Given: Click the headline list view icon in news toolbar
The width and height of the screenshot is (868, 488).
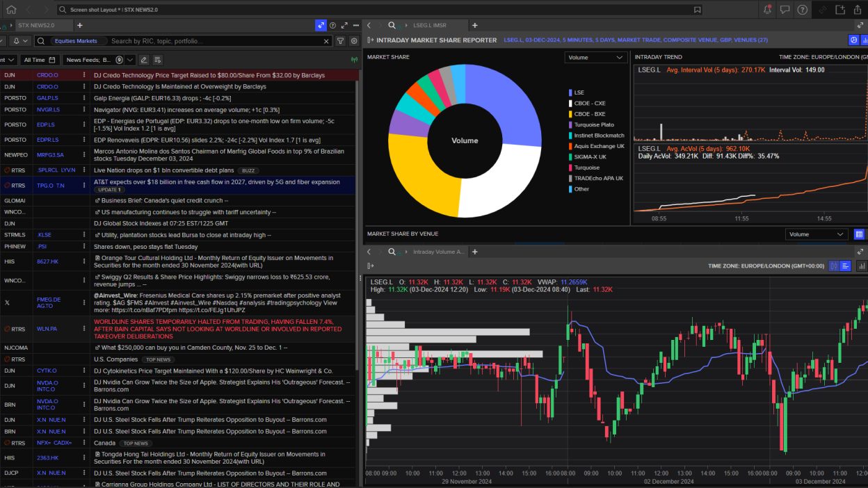Looking at the screenshot, I should (x=157, y=60).
